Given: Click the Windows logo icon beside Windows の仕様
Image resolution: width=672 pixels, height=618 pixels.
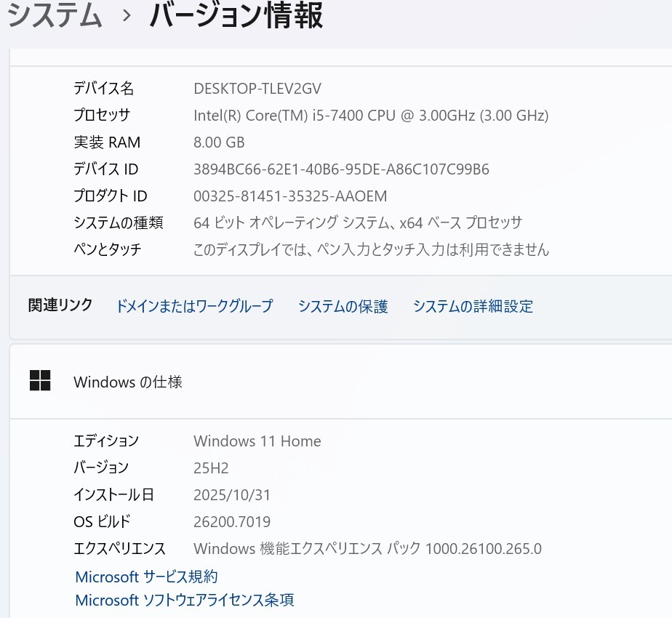Looking at the screenshot, I should point(40,380).
